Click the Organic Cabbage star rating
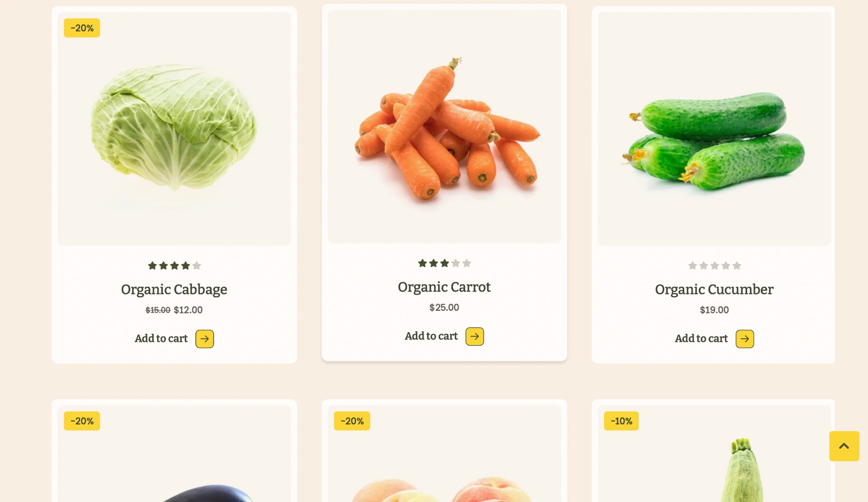 [x=174, y=265]
